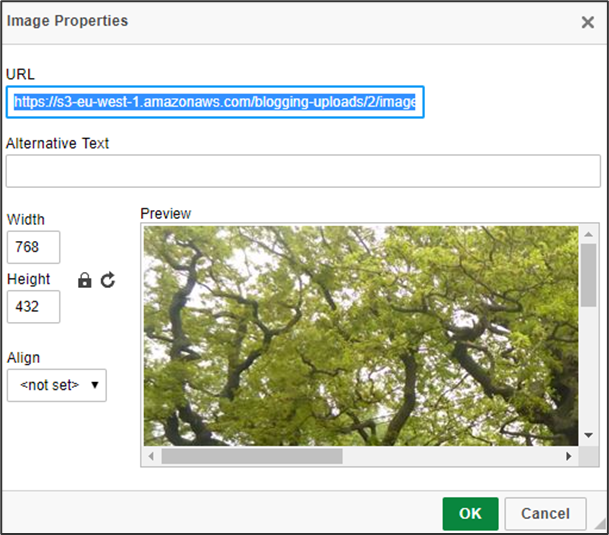This screenshot has width=609, height=535.
Task: Click the horizontal scrollbar track right of thumb
Action: [450, 456]
